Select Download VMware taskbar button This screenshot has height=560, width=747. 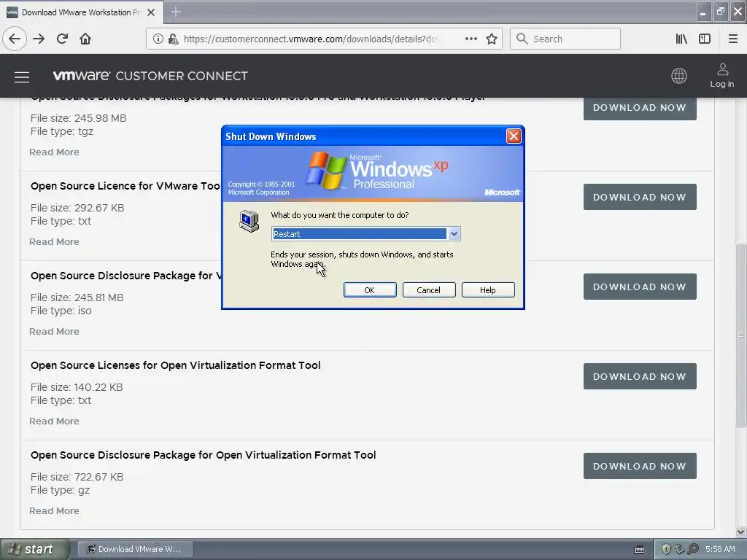[x=135, y=550]
